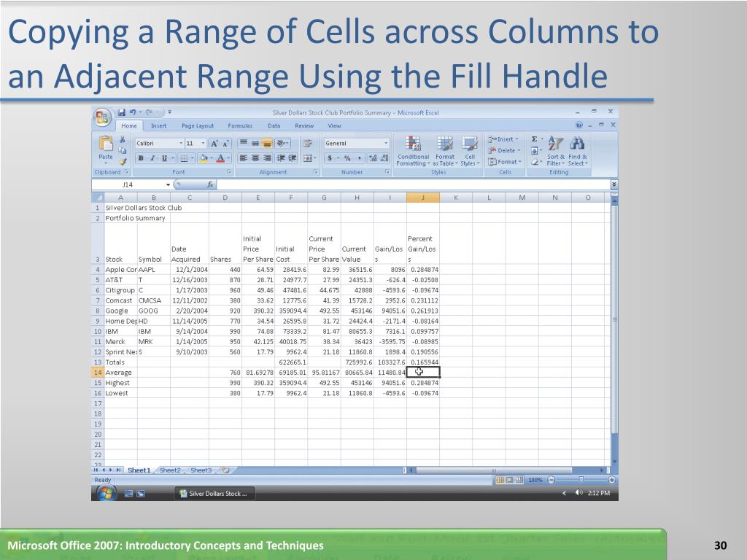This screenshot has width=747, height=560.
Task: Toggle Middle Align for cell
Action: click(x=255, y=144)
